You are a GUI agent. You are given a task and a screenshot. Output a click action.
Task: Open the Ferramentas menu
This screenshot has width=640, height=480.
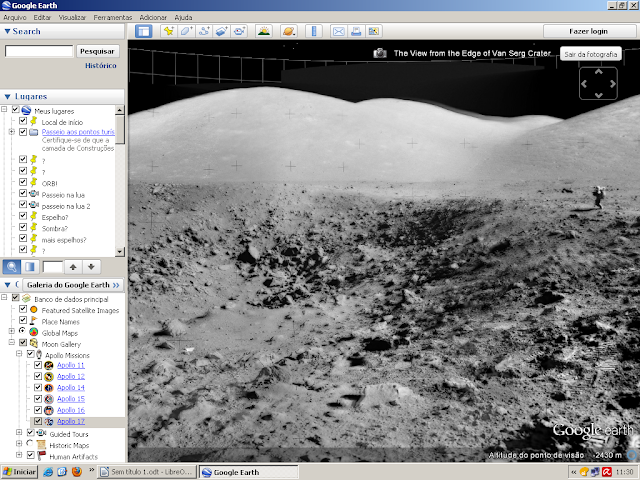coord(113,18)
